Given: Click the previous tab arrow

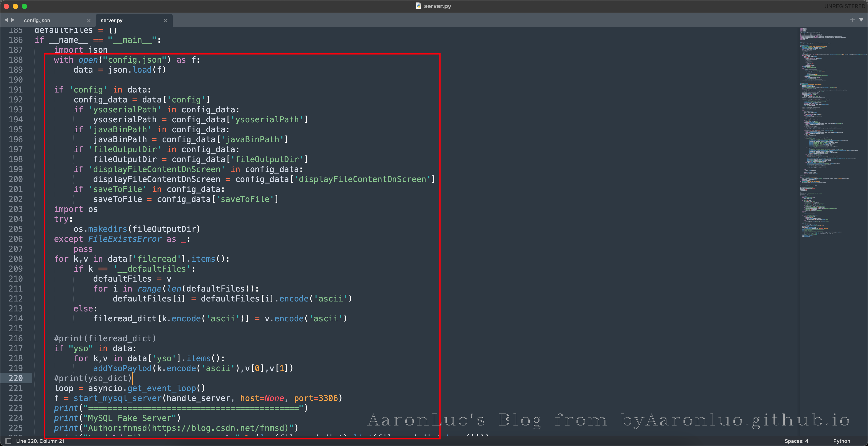Looking at the screenshot, I should point(6,20).
